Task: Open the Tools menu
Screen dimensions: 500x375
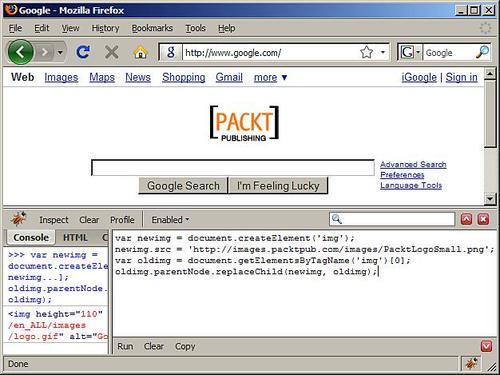Action: [195, 28]
